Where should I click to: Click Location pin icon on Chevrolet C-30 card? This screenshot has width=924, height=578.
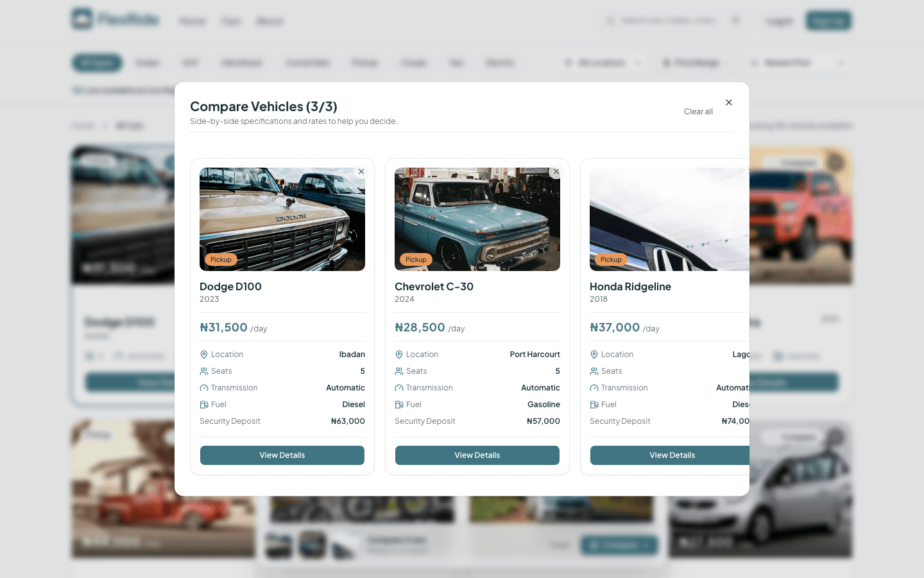[x=399, y=355]
